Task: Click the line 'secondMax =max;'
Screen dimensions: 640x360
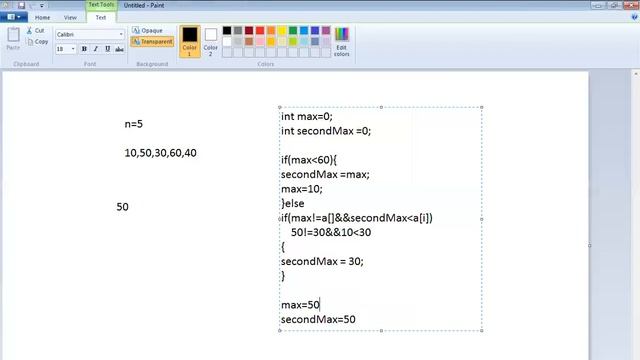Action: [x=325, y=175]
